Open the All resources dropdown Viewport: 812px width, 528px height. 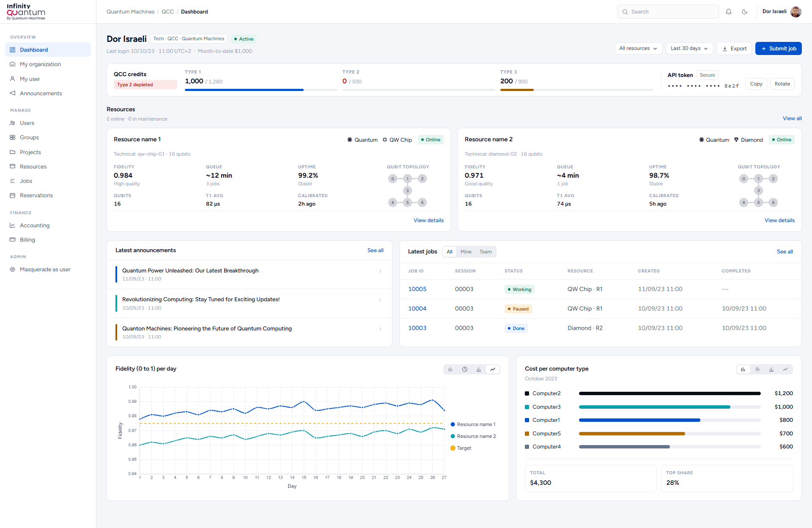638,48
